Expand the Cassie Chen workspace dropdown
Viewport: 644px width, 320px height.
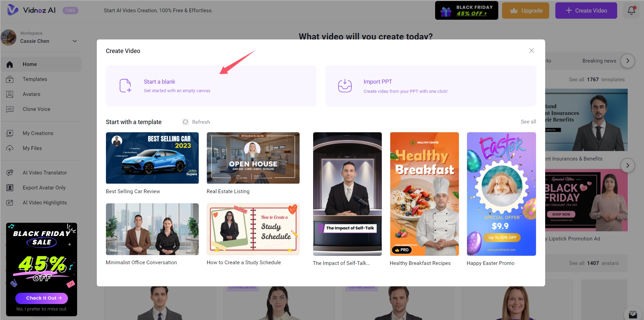75,41
